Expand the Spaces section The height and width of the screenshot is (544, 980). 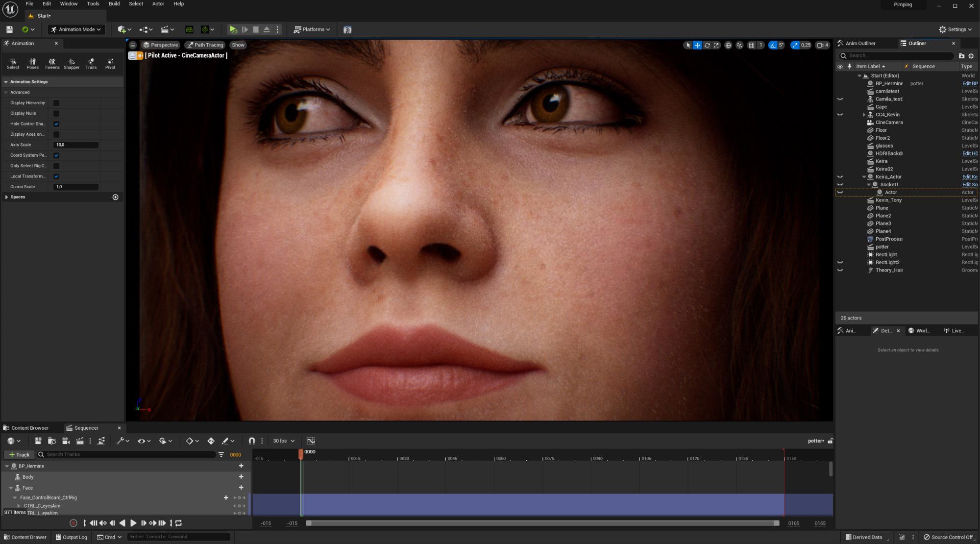pos(6,197)
